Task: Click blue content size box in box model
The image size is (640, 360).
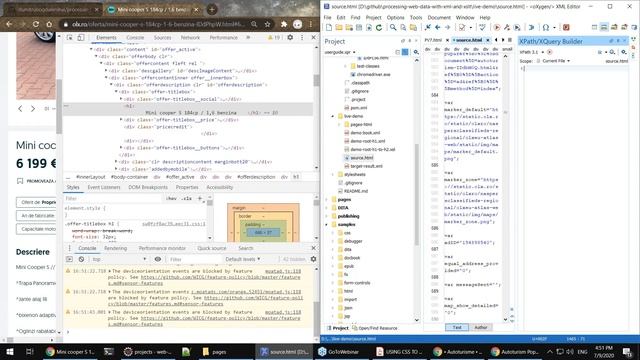Action: [263, 233]
